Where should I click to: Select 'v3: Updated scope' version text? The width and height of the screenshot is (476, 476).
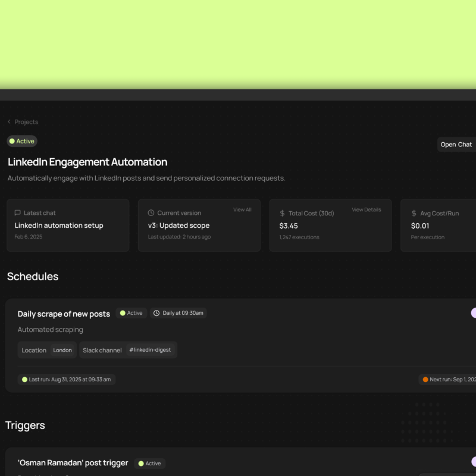(x=178, y=226)
